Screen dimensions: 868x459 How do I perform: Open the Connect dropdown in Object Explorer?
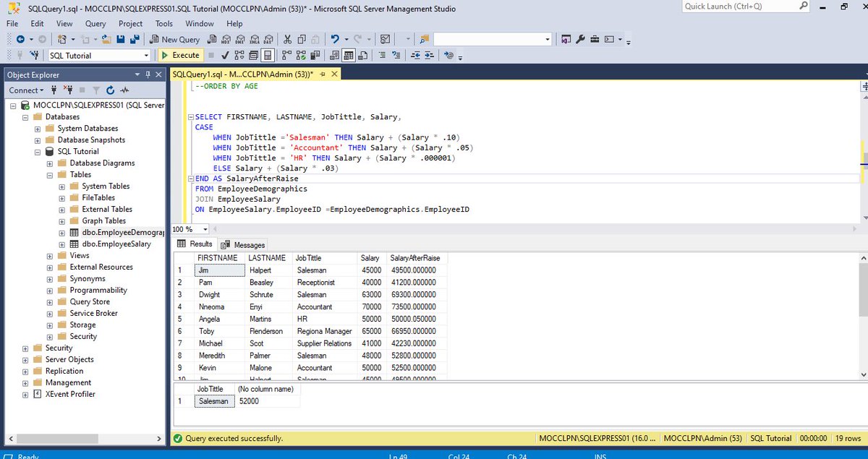tap(25, 90)
